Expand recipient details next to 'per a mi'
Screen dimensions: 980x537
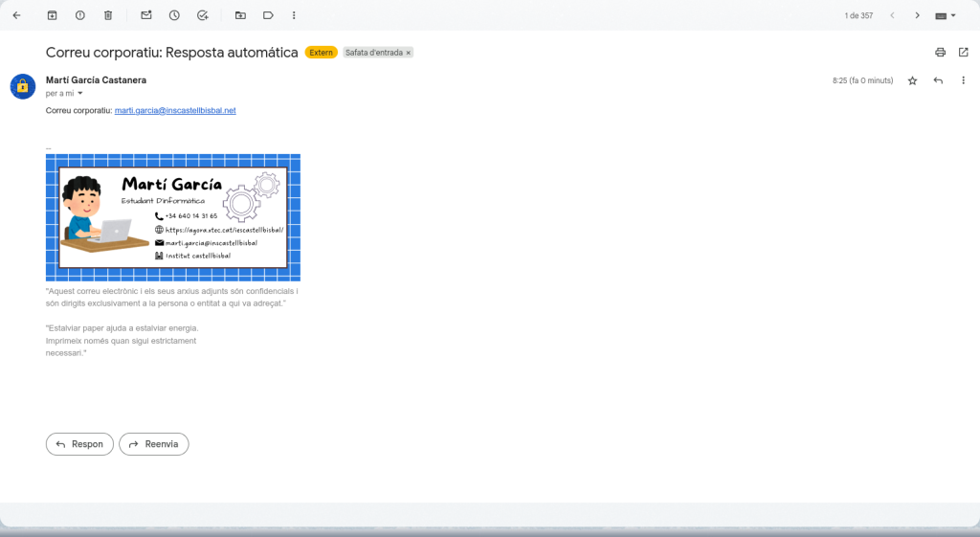click(x=80, y=94)
